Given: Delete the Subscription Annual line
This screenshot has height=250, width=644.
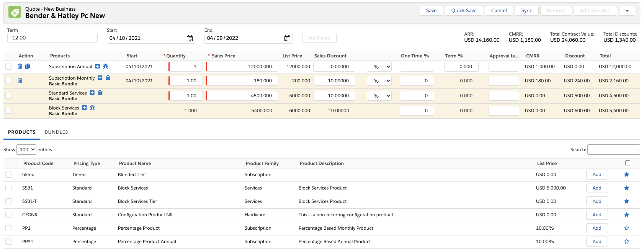Looking at the screenshot, I should (x=20, y=66).
